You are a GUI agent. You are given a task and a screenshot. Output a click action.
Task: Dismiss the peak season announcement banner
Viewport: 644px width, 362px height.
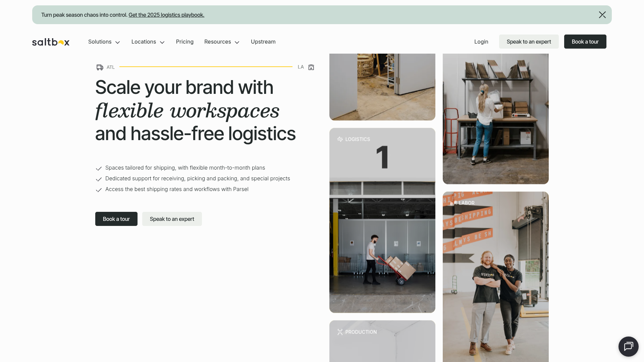pyautogui.click(x=602, y=15)
